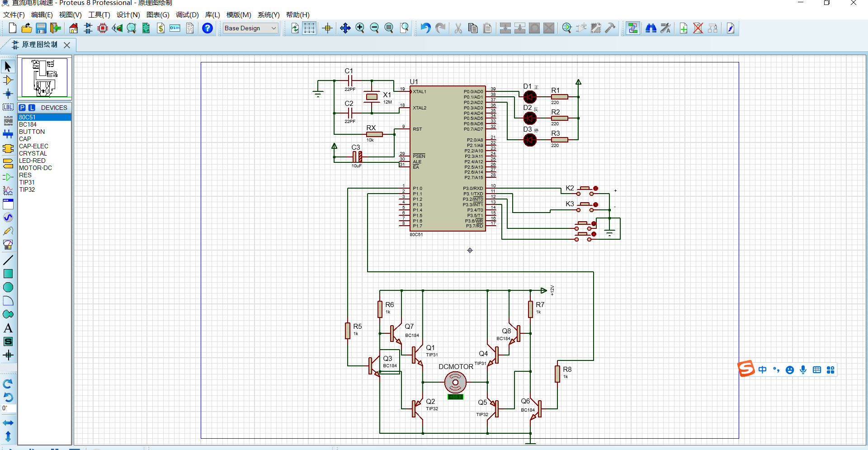Click the schematic overview thumbnail
The image size is (868, 450).
click(44, 77)
